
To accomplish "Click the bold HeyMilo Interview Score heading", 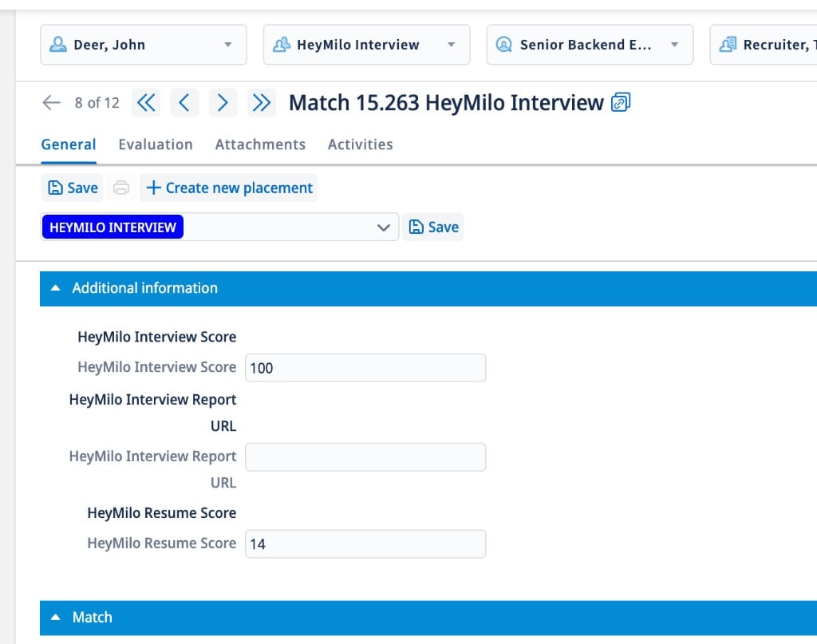I will [x=157, y=337].
